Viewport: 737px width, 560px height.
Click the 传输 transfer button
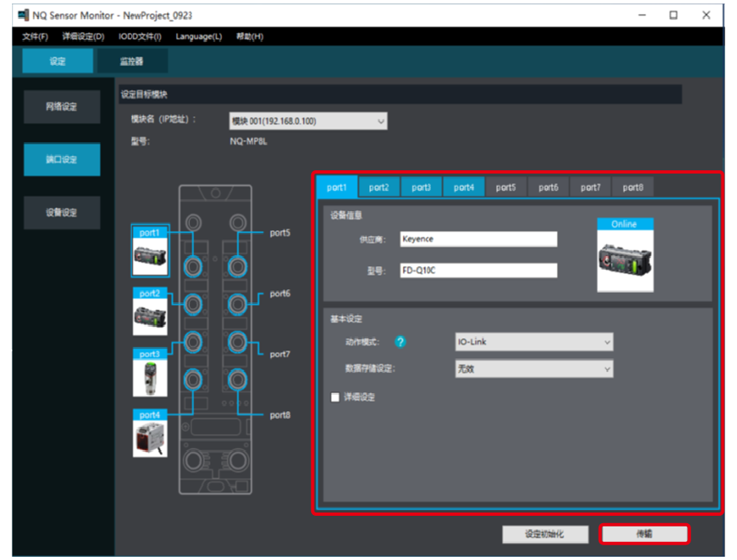tap(644, 534)
